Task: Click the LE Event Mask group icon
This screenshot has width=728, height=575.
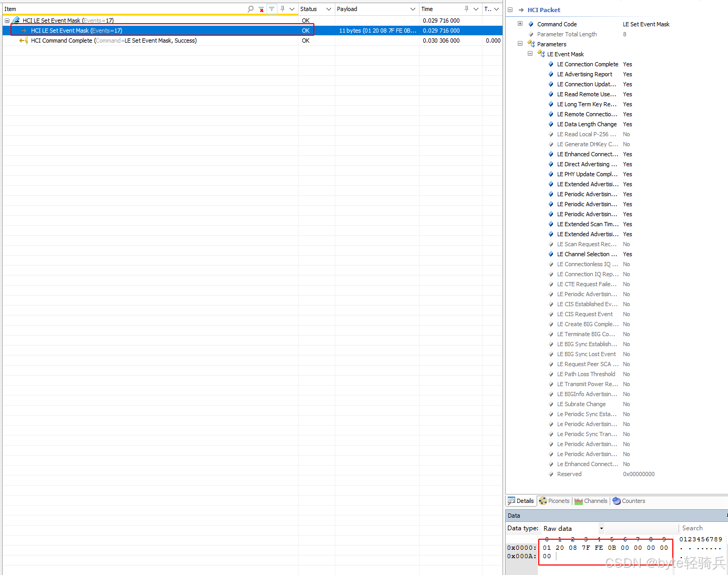Action: [x=541, y=54]
